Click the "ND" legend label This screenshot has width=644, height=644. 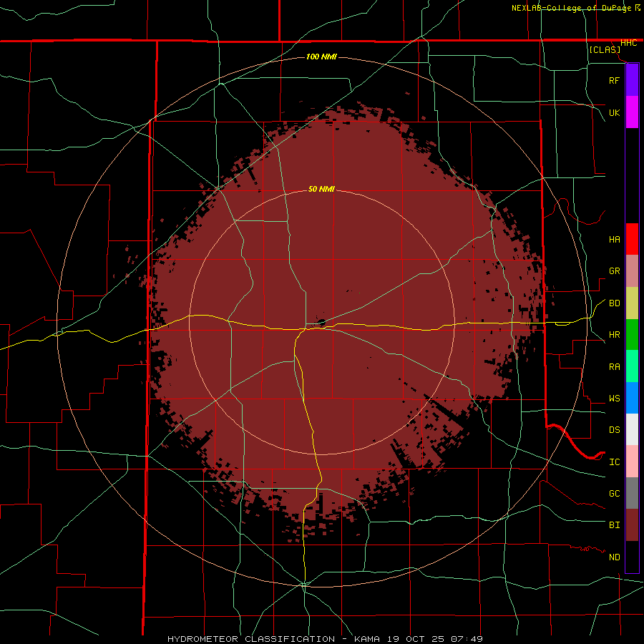tap(614, 557)
